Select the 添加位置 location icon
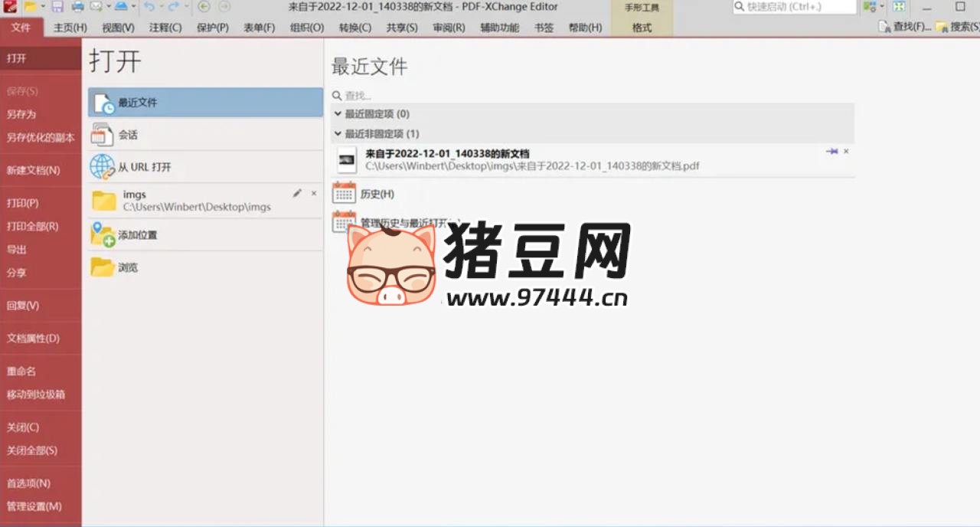The image size is (980, 527). (102, 235)
